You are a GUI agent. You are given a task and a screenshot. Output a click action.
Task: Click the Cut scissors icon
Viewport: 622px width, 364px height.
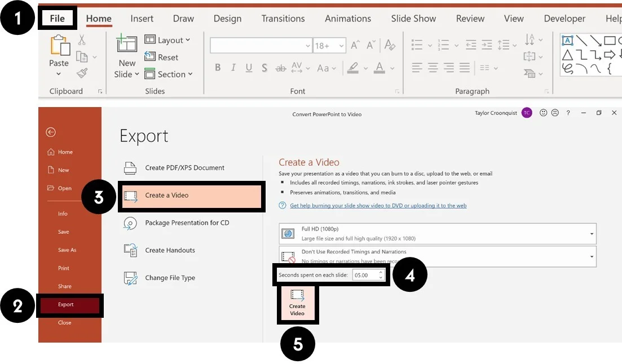(82, 39)
